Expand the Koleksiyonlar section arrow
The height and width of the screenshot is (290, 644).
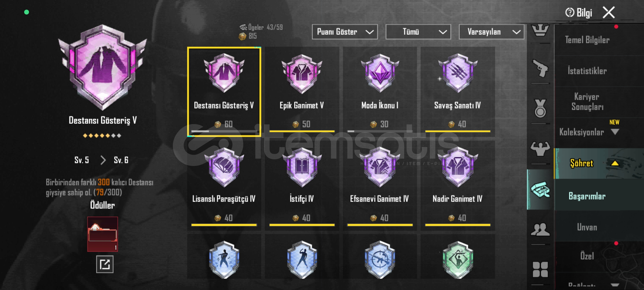click(615, 132)
